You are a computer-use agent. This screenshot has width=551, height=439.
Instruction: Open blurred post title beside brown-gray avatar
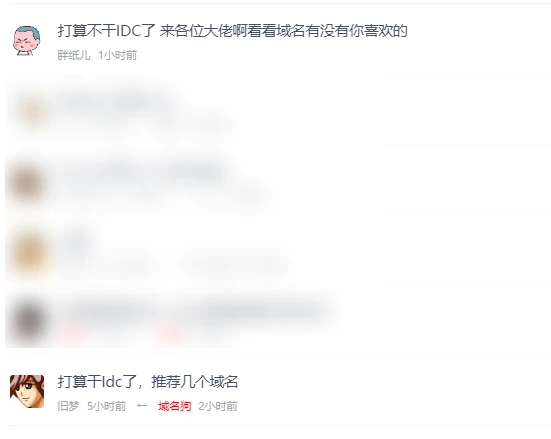pos(144,172)
